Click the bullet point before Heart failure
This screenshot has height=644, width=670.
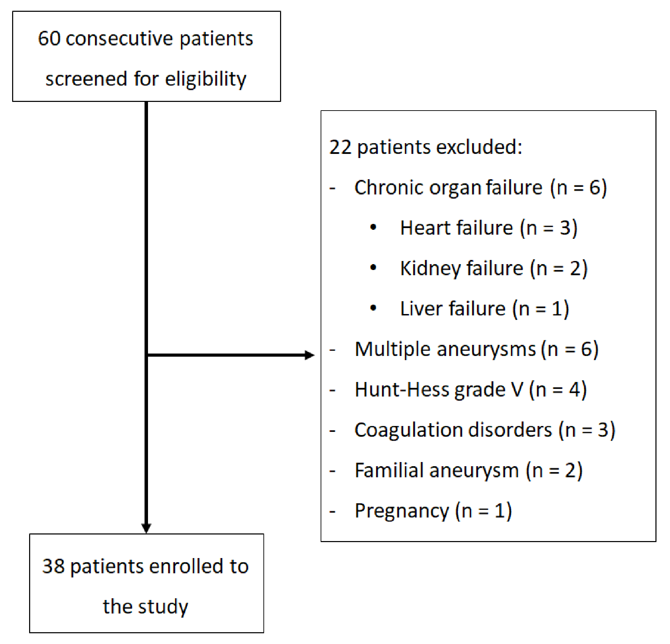coord(373,228)
